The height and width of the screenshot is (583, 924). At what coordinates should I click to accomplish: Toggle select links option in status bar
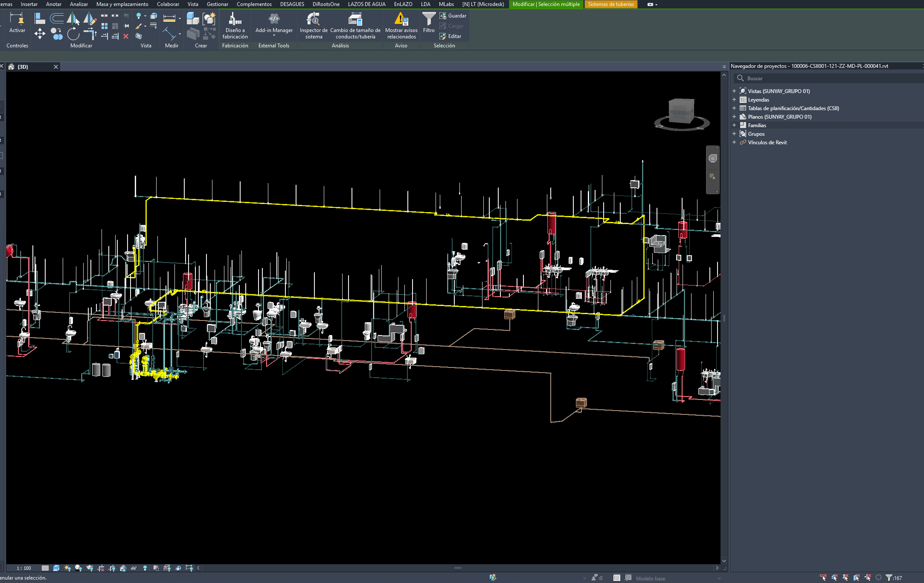click(x=823, y=578)
